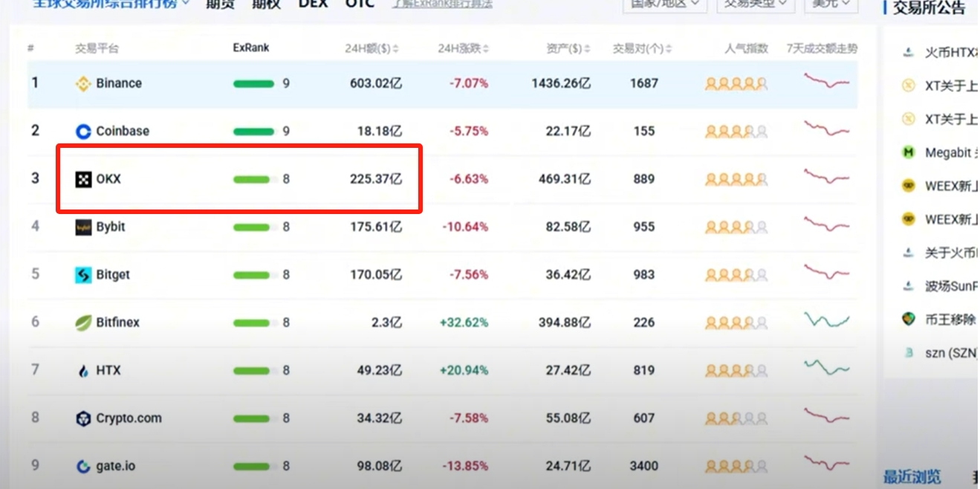This screenshot has width=980, height=489.
Task: Open the 关于火币 announcement icon
Action: tap(908, 253)
